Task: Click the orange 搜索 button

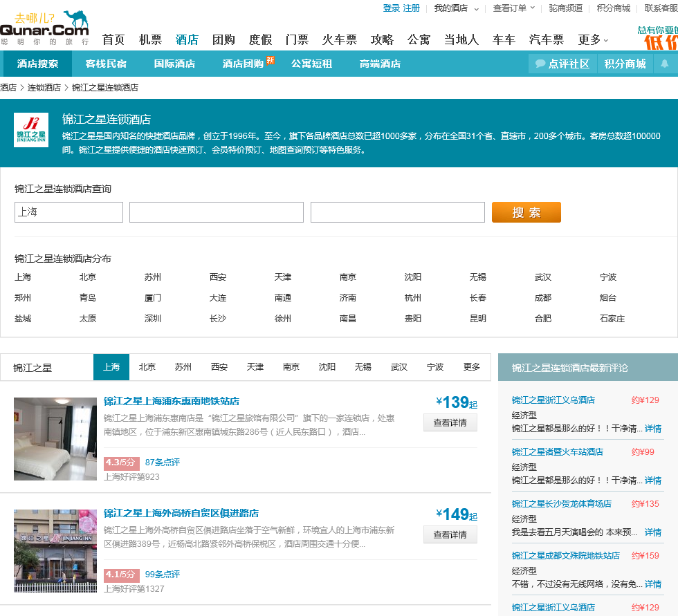Action: 526,212
